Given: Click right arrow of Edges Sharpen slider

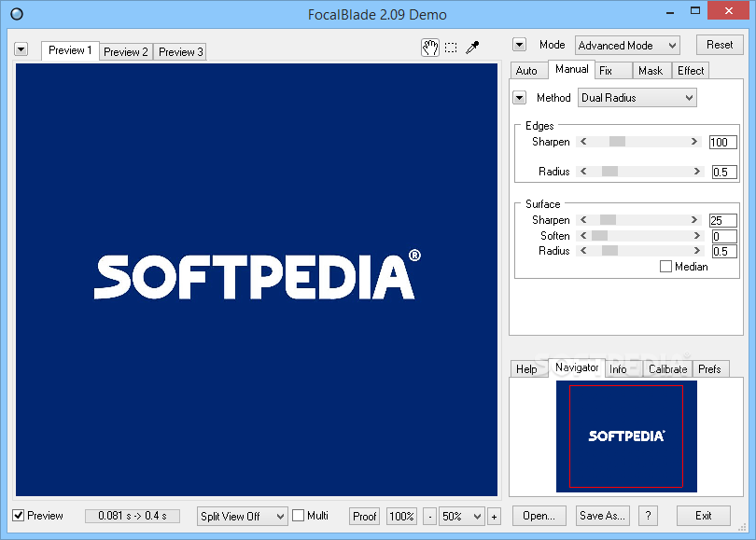Looking at the screenshot, I should (693, 142).
